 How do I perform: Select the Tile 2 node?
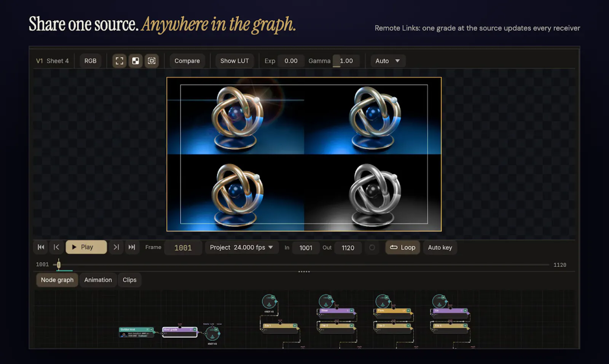point(336,328)
